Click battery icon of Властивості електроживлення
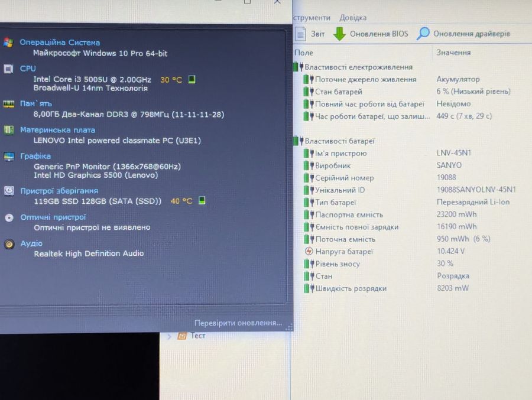 point(298,67)
